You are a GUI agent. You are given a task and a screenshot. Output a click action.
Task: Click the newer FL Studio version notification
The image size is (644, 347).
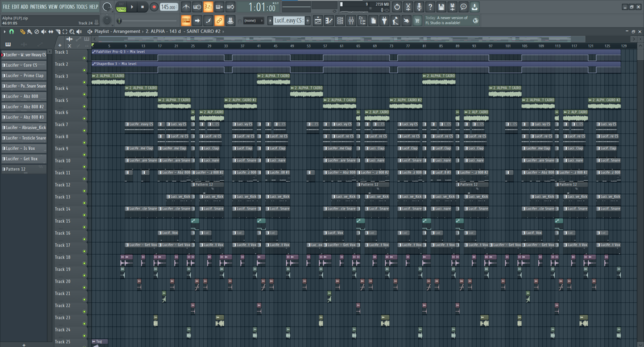pos(451,20)
